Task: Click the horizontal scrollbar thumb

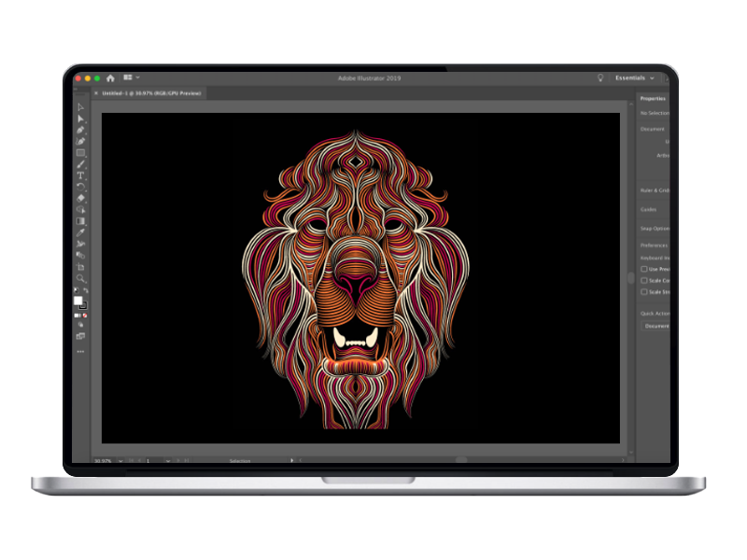Action: (461, 460)
